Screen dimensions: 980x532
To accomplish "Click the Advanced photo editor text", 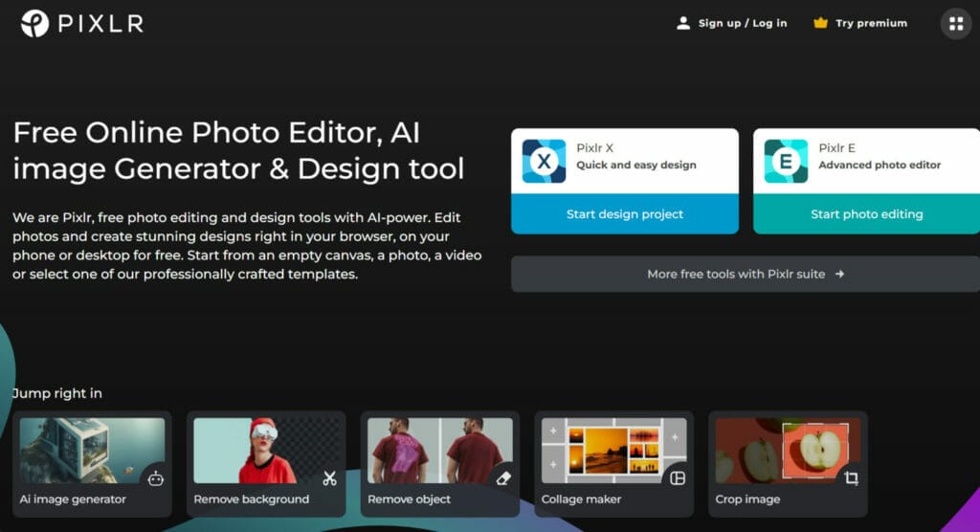I will [880, 165].
